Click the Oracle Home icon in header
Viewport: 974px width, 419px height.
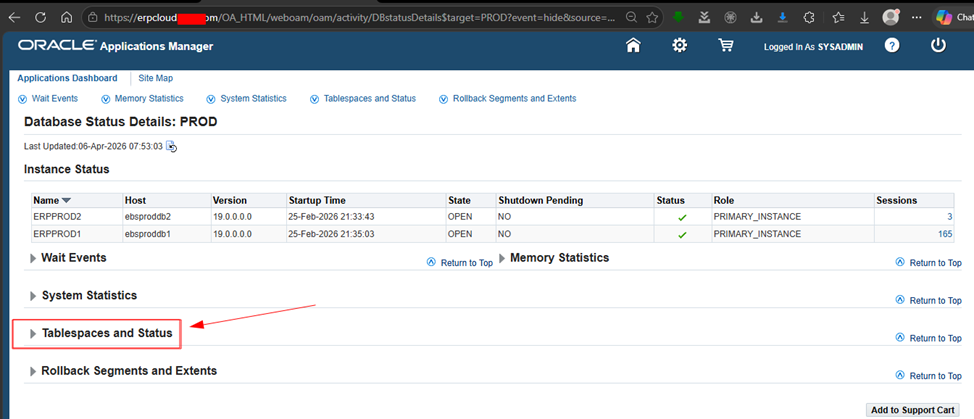(632, 46)
